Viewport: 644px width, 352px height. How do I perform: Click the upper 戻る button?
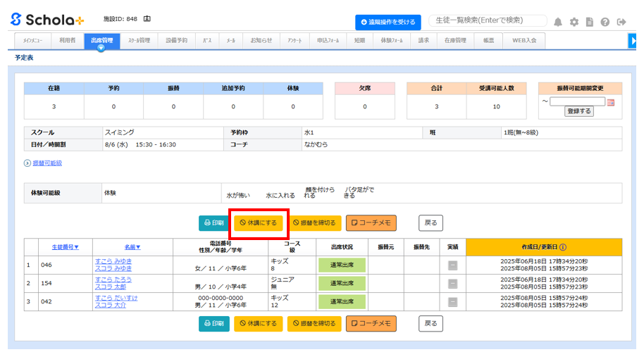431,222
